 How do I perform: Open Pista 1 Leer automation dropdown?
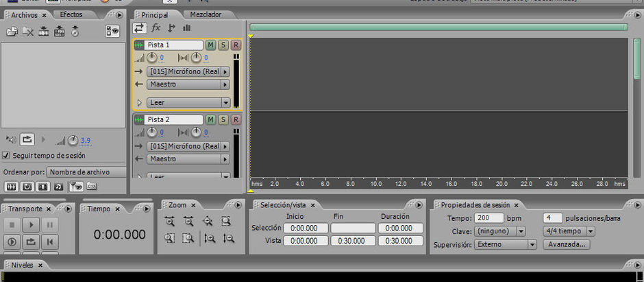coord(188,102)
